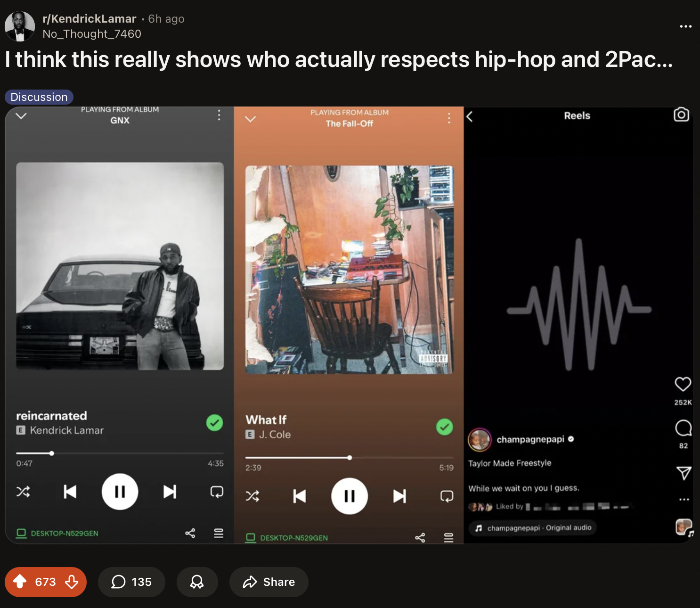The width and height of the screenshot is (700, 608).
Task: Skip to previous track in GNX player
Action: [x=70, y=492]
